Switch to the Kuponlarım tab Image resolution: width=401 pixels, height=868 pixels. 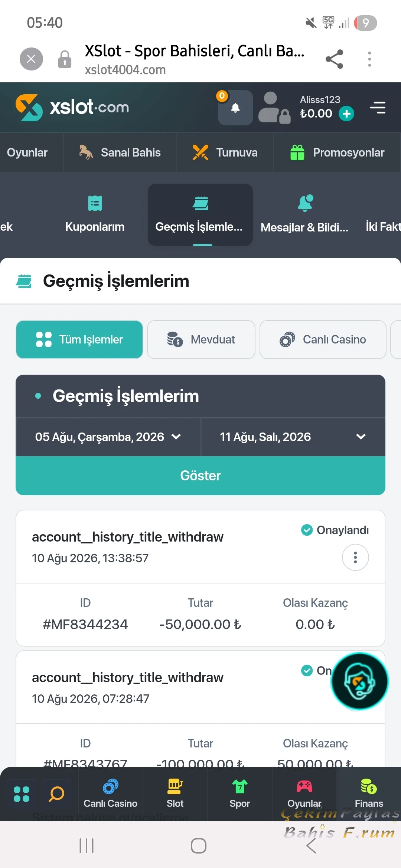click(x=95, y=214)
